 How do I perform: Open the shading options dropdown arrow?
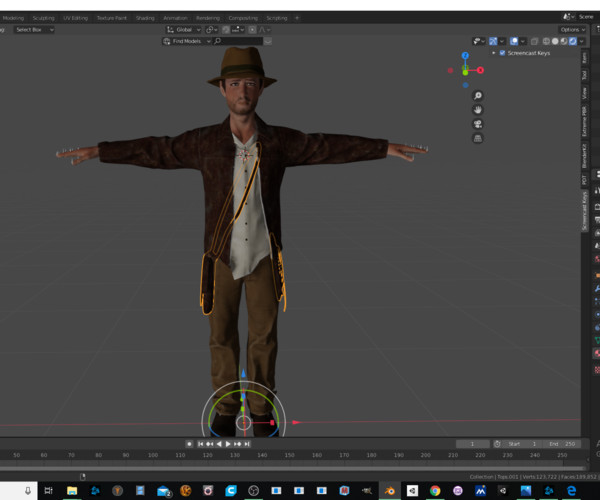click(x=582, y=41)
